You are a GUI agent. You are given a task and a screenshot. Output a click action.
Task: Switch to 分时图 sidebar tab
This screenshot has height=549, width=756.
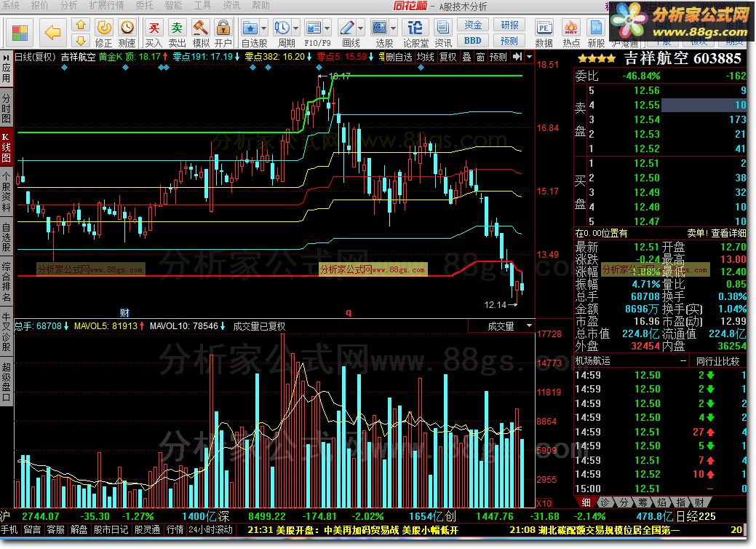pyautogui.click(x=7, y=108)
